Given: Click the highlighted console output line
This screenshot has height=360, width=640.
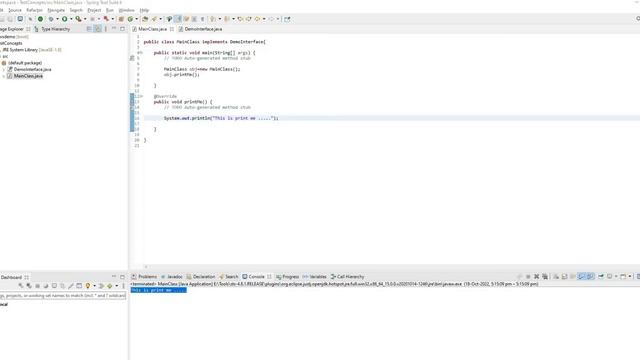Looking at the screenshot, I should point(159,290).
